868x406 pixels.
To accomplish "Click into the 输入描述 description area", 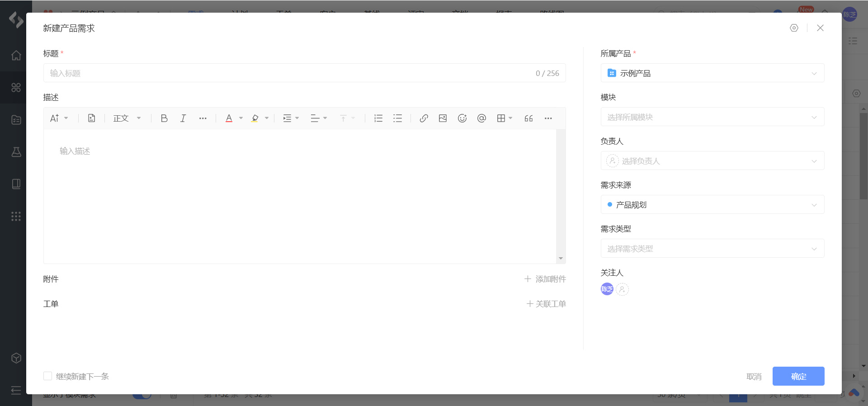I will pyautogui.click(x=300, y=196).
